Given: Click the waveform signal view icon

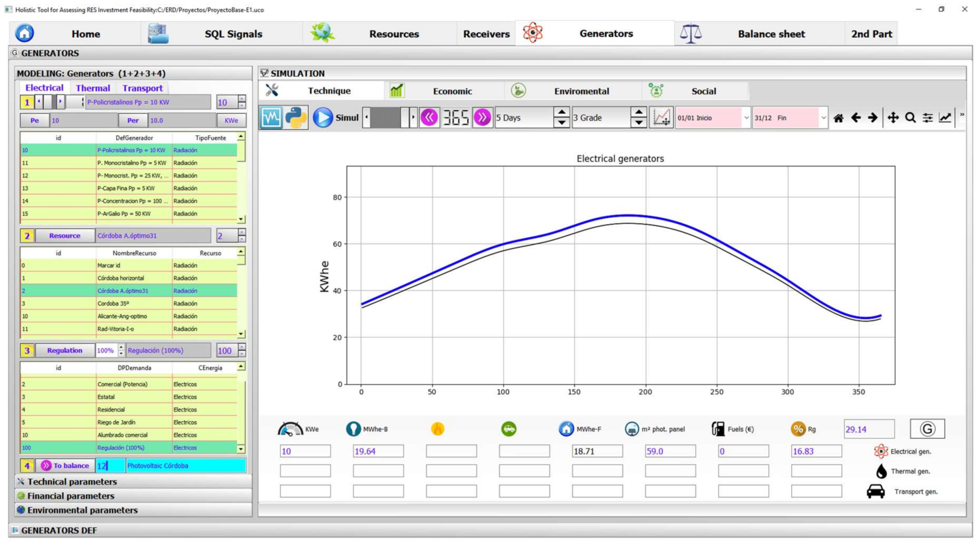Looking at the screenshot, I should (x=271, y=117).
